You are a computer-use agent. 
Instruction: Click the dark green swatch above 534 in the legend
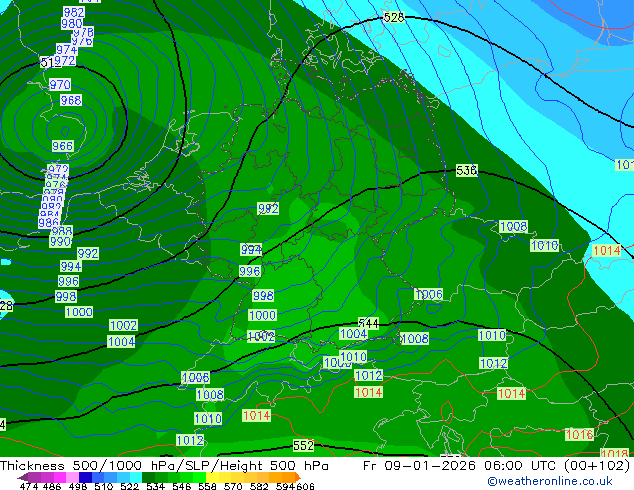click(149, 477)
